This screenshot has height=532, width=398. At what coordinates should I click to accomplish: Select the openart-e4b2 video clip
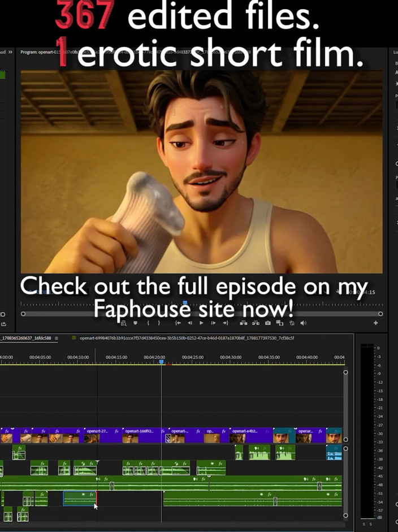251,435
